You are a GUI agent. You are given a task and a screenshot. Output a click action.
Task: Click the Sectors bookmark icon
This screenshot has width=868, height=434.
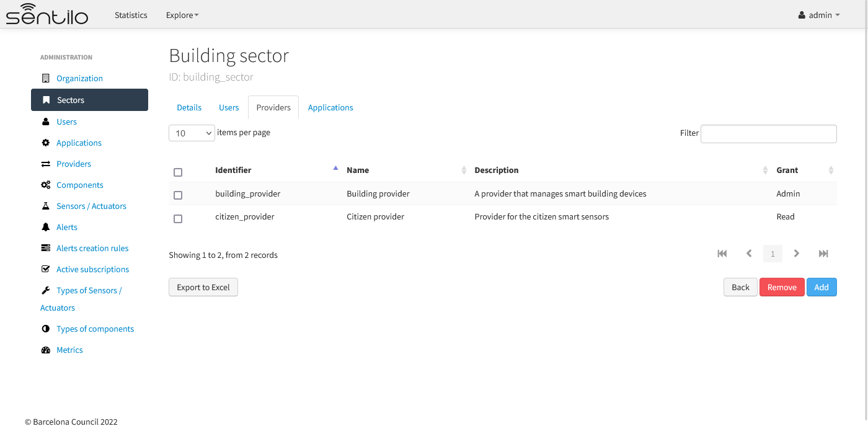[46, 100]
